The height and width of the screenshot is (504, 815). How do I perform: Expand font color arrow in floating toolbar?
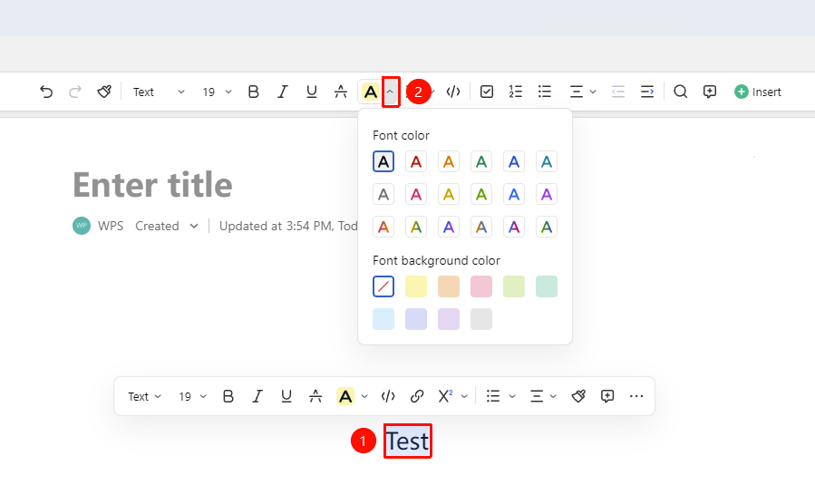364,396
